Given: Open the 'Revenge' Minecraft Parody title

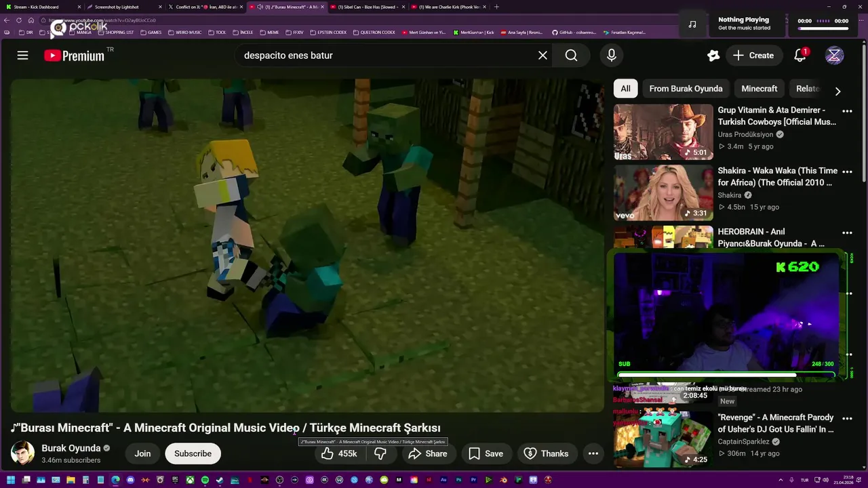Looking at the screenshot, I should pos(776,424).
